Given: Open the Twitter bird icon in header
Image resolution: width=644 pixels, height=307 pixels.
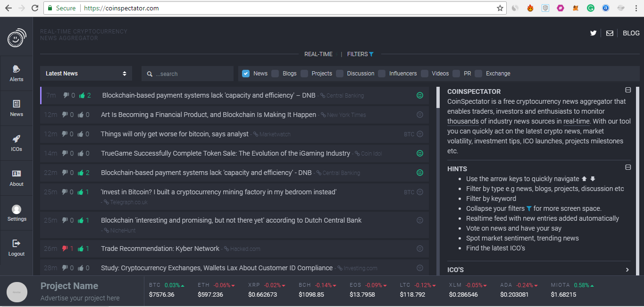Looking at the screenshot, I should (x=593, y=33).
